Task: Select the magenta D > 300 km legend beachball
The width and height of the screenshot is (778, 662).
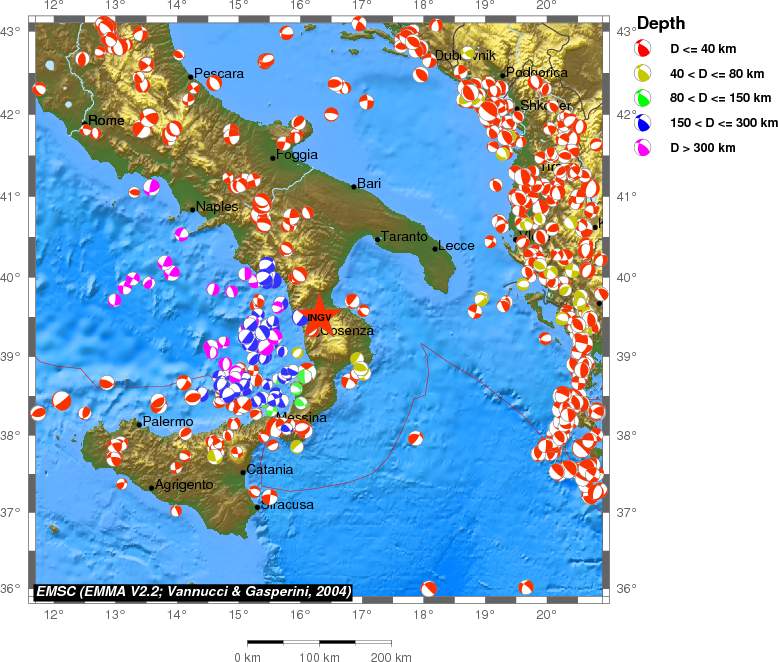Action: point(643,147)
